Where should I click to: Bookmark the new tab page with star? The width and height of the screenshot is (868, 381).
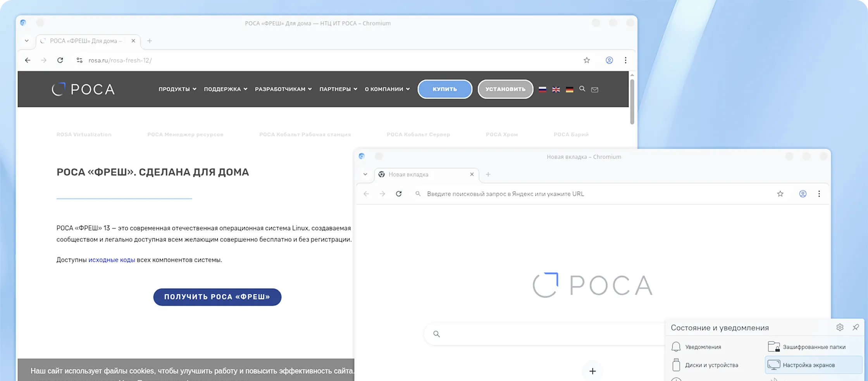[780, 194]
